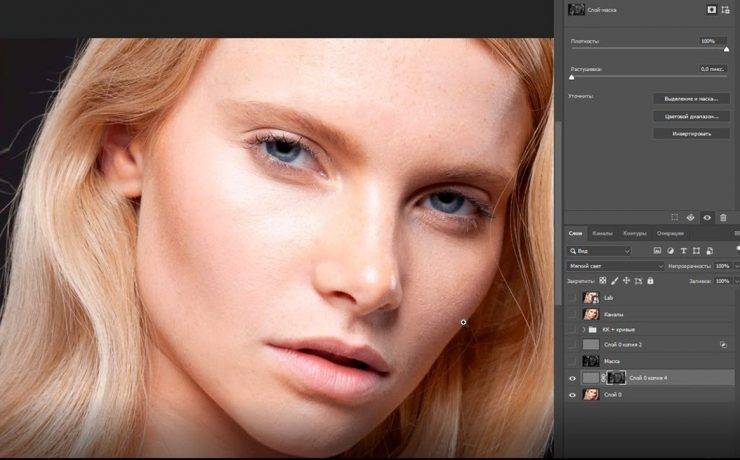Click the Маска layer thumbnail
The height and width of the screenshot is (460, 740).
click(x=591, y=361)
